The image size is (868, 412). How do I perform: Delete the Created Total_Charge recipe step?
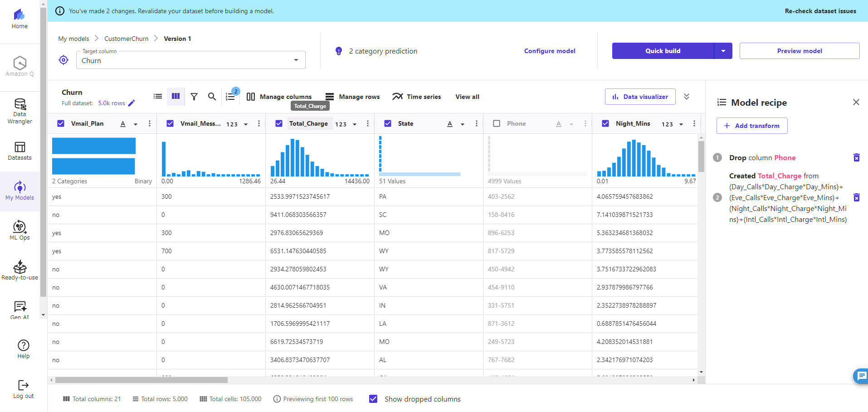tap(856, 197)
